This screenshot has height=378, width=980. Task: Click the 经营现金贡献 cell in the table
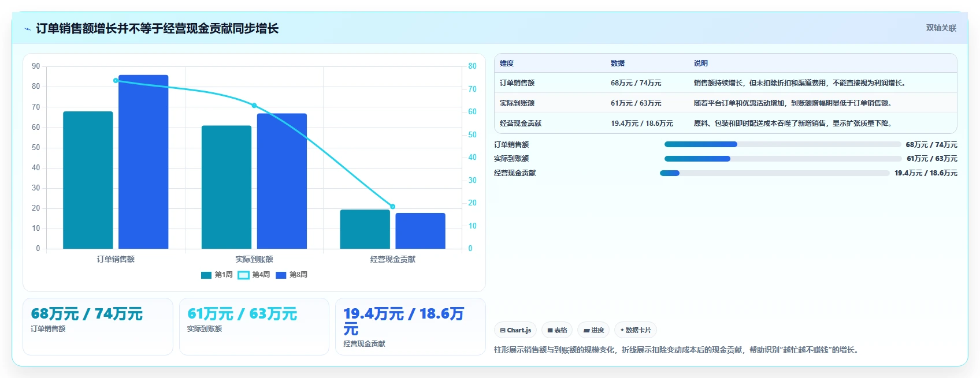pos(521,123)
